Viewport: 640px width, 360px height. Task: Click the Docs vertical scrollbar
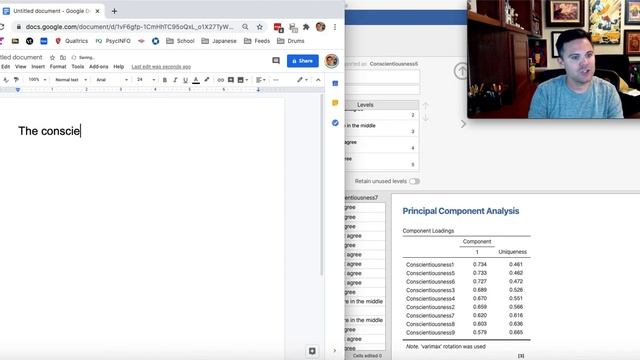point(321,184)
